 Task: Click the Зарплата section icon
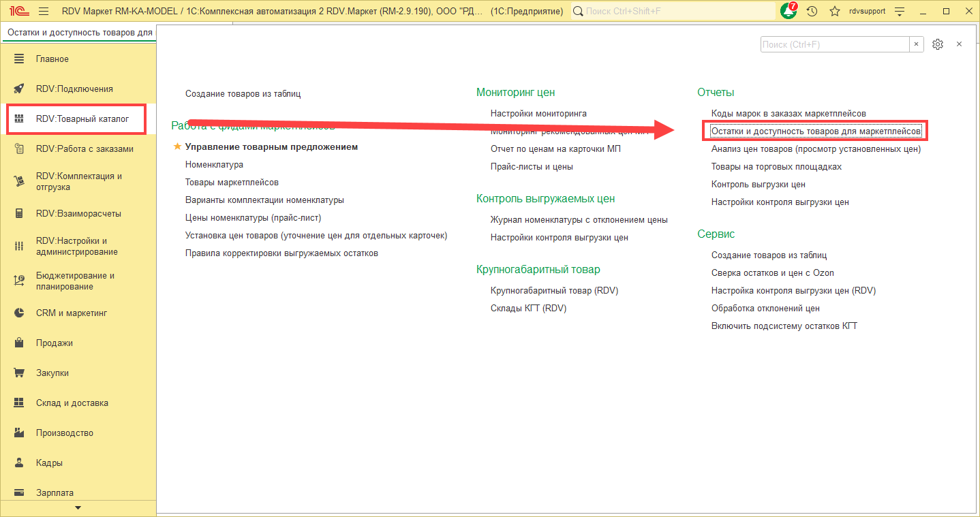(x=19, y=492)
